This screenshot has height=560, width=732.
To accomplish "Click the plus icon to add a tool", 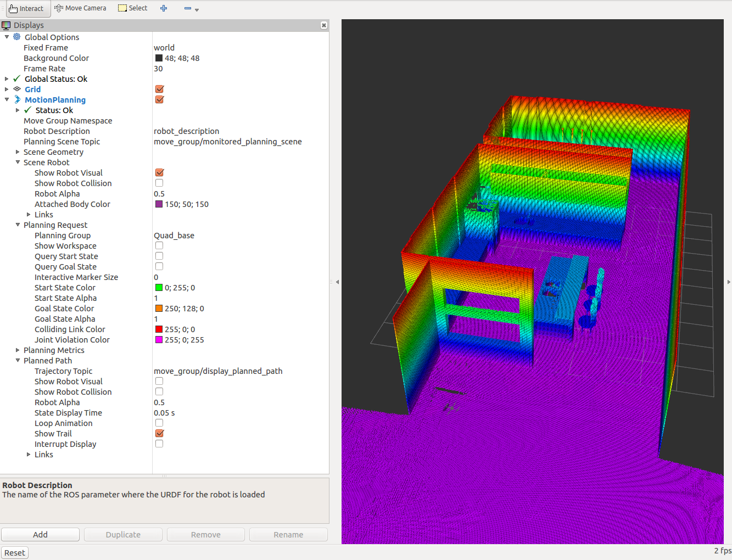I will (164, 8).
